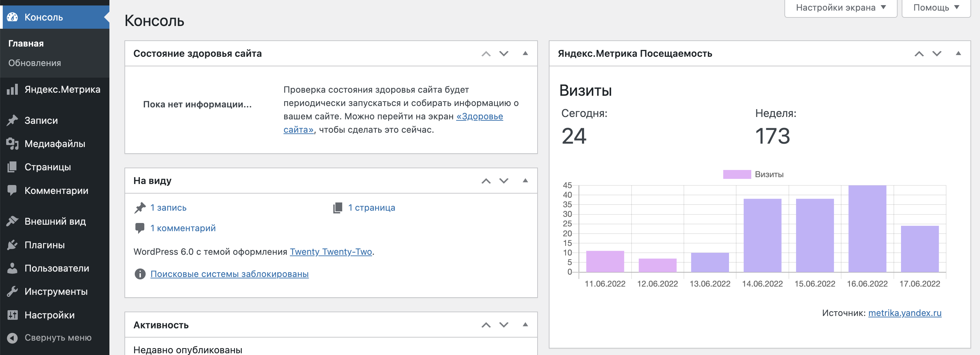Image resolution: width=980 pixels, height=355 pixels.
Task: Click the pages icon beside 1 страница
Action: coord(337,208)
